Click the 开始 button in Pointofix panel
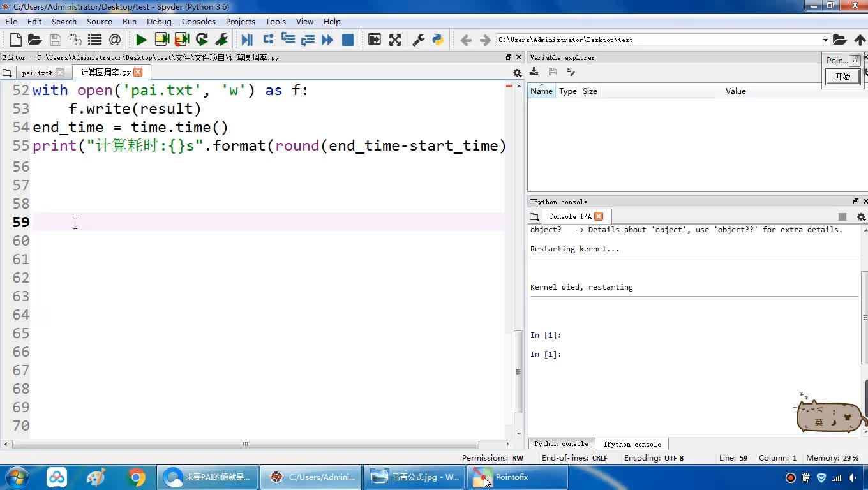 (x=842, y=77)
